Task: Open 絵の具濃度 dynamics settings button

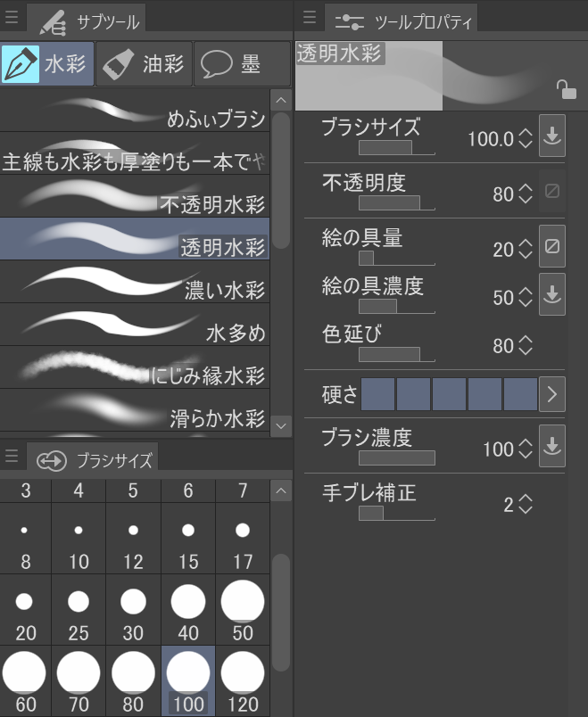Action: pos(551,294)
